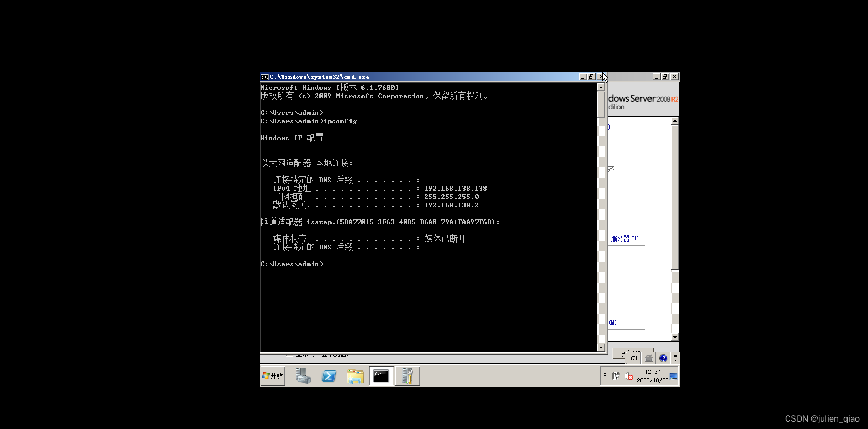The width and height of the screenshot is (868, 429).
Task: Click the language bar keyboard icon
Action: click(x=649, y=358)
